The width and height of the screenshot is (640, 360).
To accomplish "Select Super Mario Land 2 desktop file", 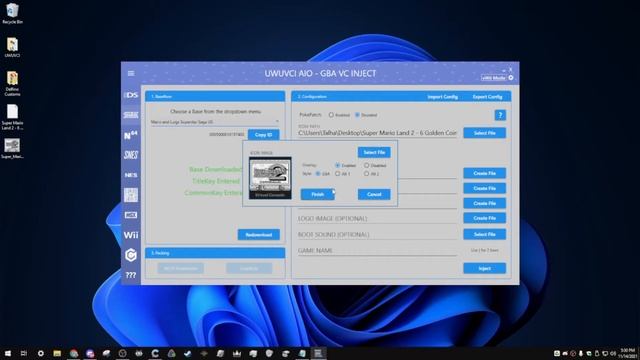I will pos(12,117).
